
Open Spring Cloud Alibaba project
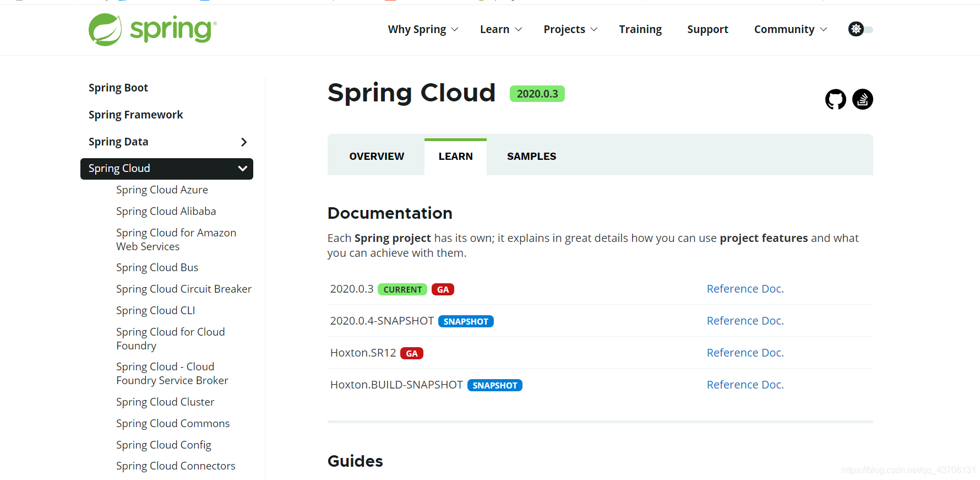166,212
